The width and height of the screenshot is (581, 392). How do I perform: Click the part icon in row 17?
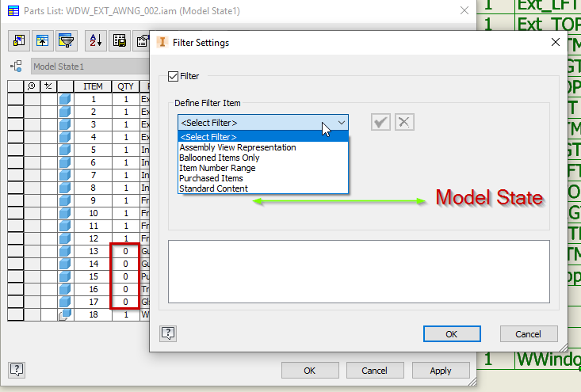coord(65,302)
